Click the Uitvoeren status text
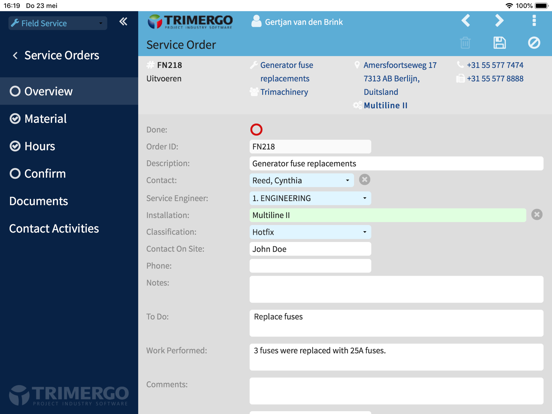552x414 pixels. coord(164,79)
